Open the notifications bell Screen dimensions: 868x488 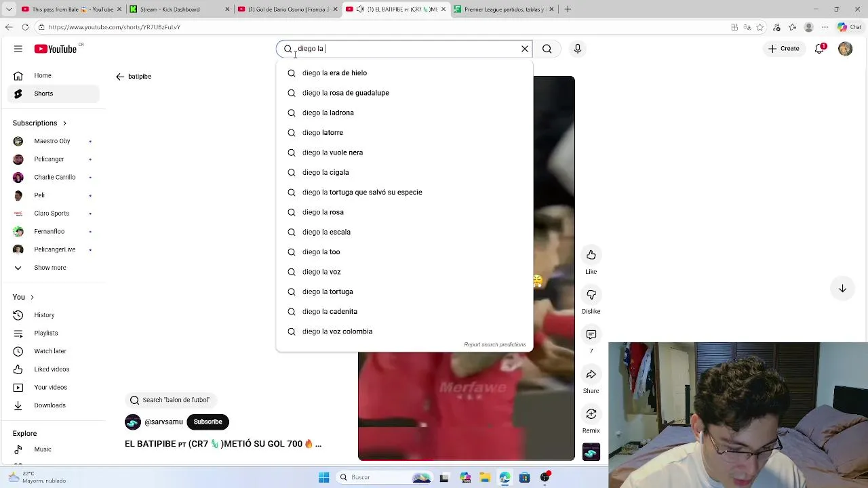point(820,49)
